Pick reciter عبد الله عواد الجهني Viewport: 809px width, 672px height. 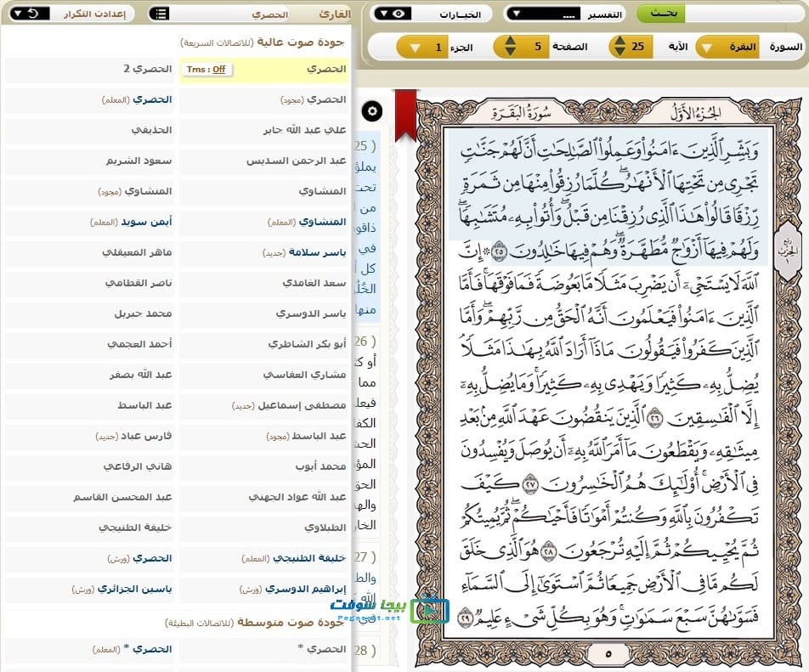tap(264, 497)
